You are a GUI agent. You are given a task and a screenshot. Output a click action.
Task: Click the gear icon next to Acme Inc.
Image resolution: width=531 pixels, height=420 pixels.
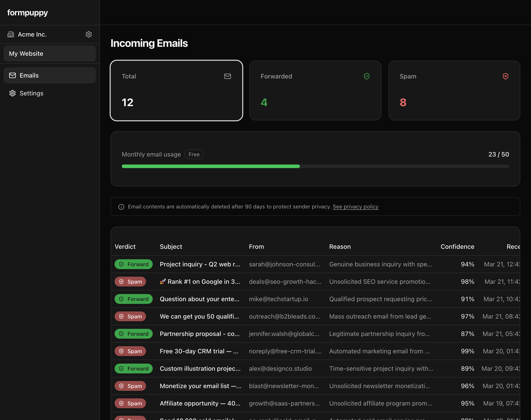coord(88,34)
